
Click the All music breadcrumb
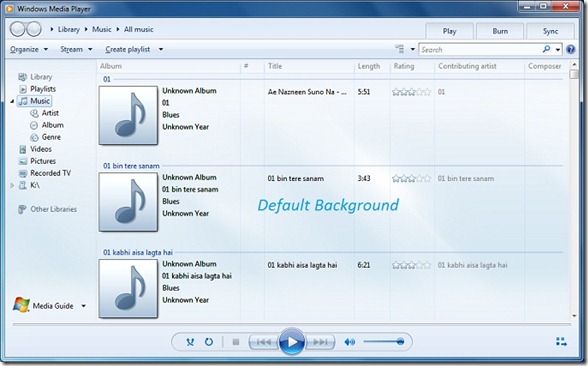click(139, 29)
